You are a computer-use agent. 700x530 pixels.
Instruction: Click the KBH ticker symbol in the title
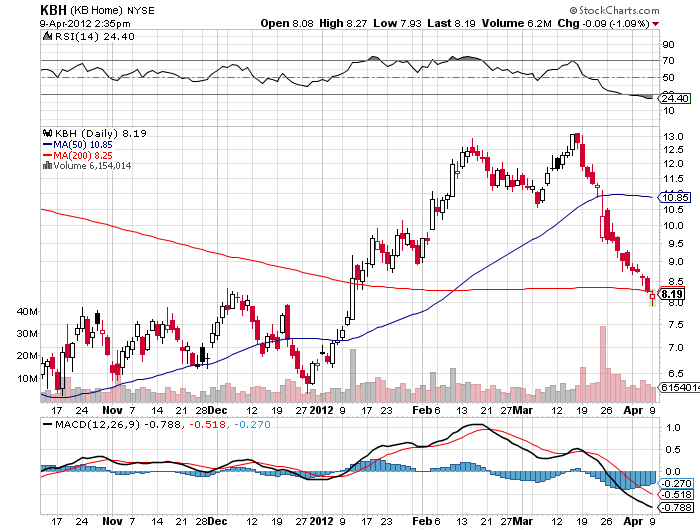coord(53,10)
